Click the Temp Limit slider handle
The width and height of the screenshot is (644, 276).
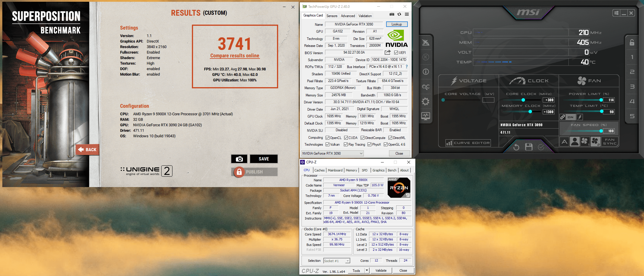(602, 112)
